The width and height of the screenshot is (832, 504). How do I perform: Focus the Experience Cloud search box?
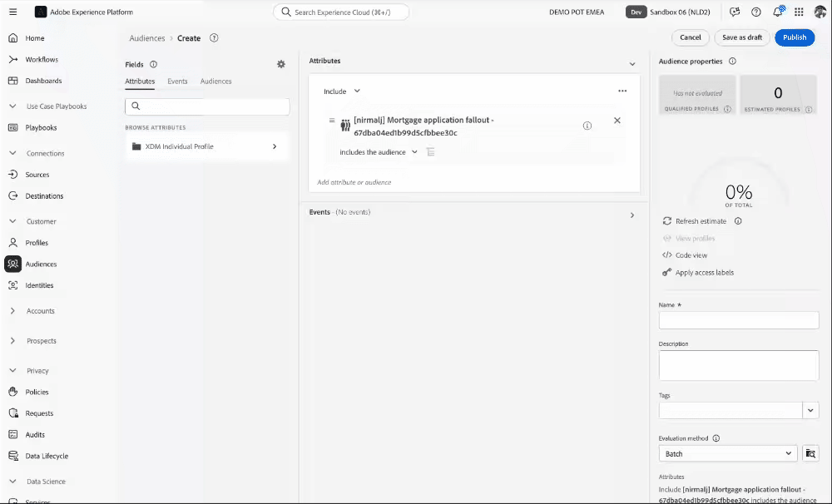pos(341,12)
